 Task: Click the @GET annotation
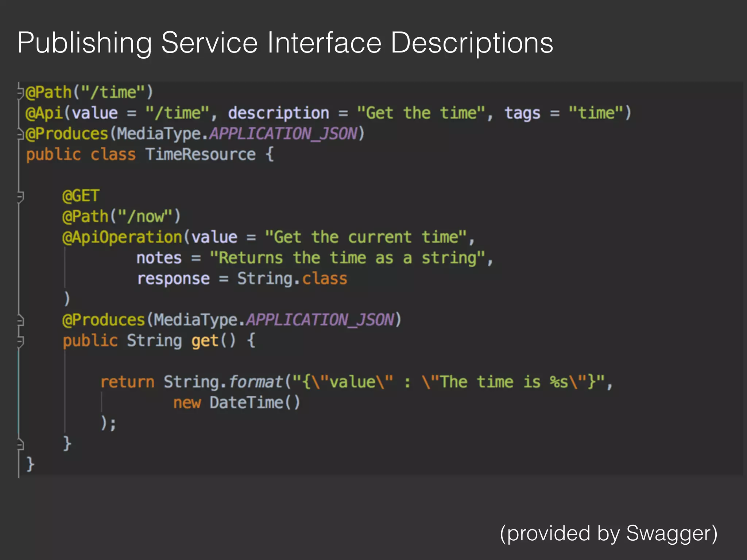[x=81, y=196]
